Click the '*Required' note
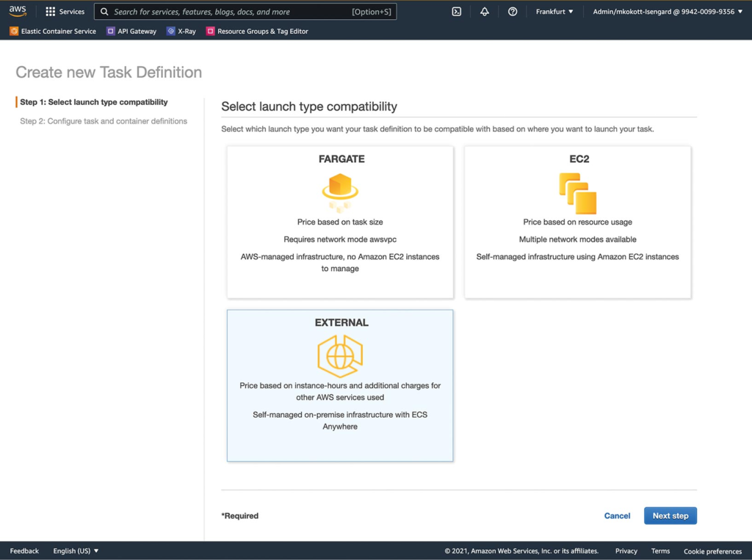The height and width of the screenshot is (560, 752). click(240, 516)
